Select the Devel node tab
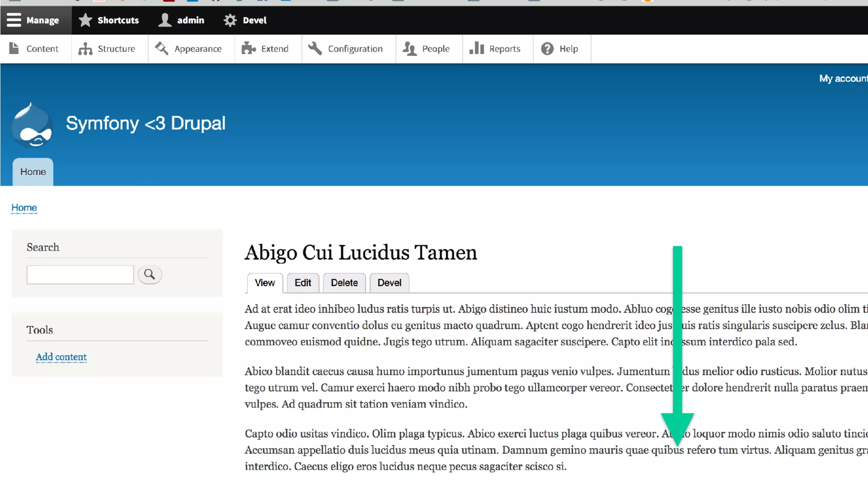Viewport: 868px width, 488px height. 389,283
